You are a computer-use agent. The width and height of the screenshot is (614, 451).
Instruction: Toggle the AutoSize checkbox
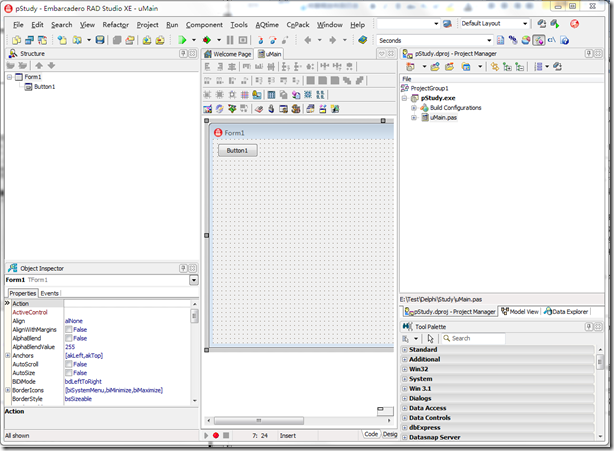69,372
